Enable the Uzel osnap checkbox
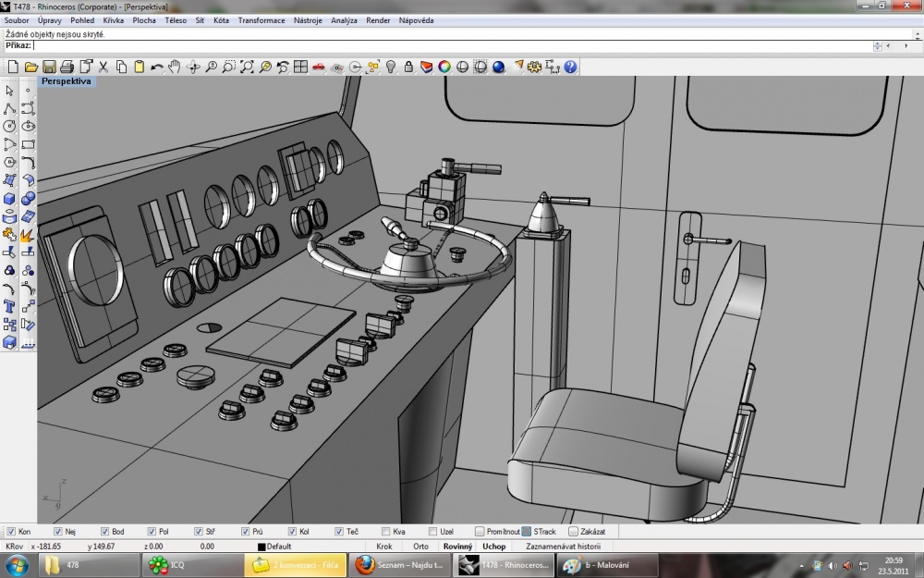Viewport: 924px width, 578px height. pos(433,532)
